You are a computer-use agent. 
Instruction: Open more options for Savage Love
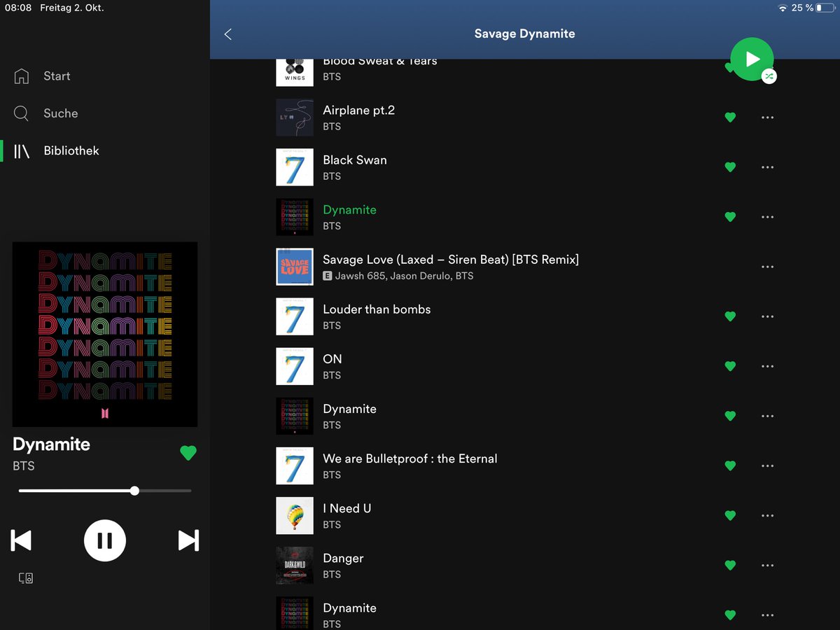(767, 267)
